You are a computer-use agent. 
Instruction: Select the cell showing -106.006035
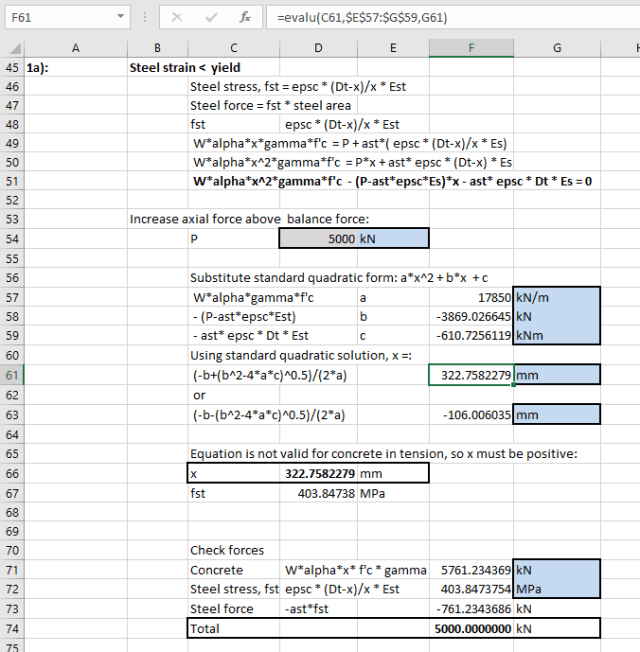[x=471, y=414]
